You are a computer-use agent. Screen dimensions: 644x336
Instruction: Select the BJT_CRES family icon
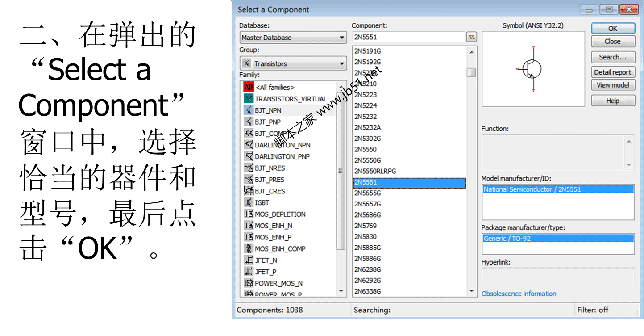(249, 191)
